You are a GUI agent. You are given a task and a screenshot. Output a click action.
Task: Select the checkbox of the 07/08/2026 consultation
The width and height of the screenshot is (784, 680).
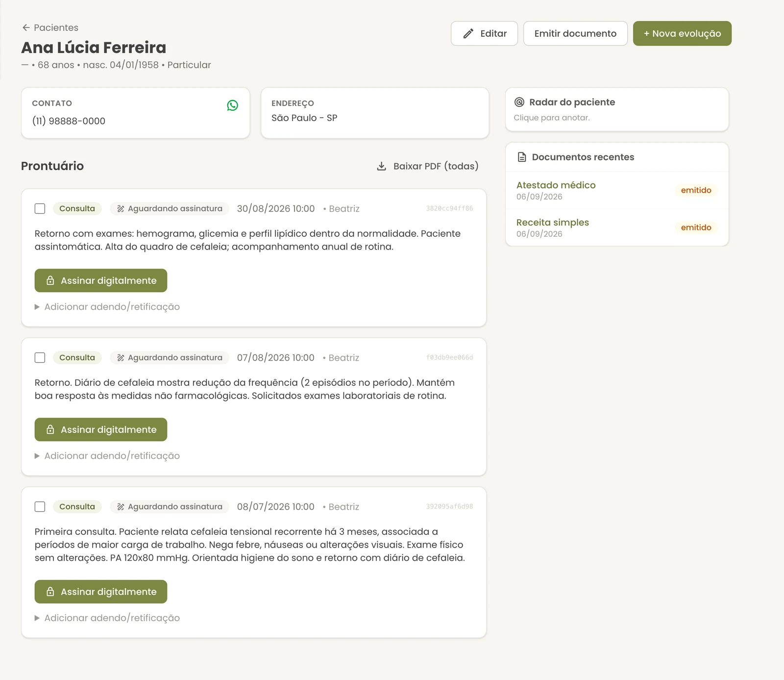pos(40,358)
